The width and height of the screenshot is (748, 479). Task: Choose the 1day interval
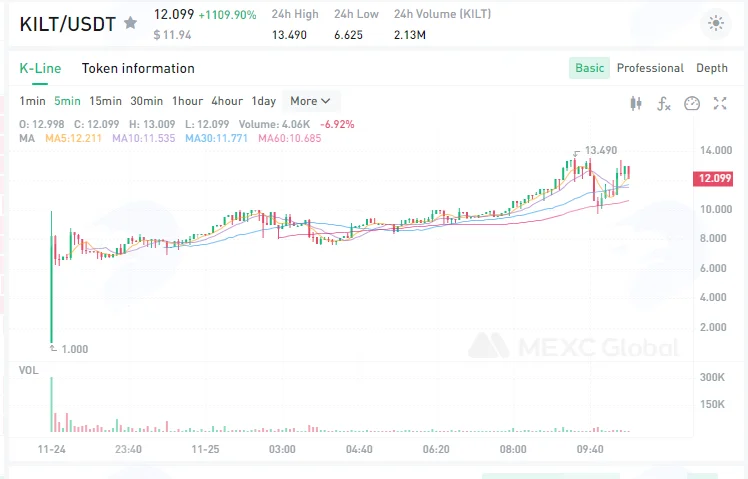click(x=264, y=101)
